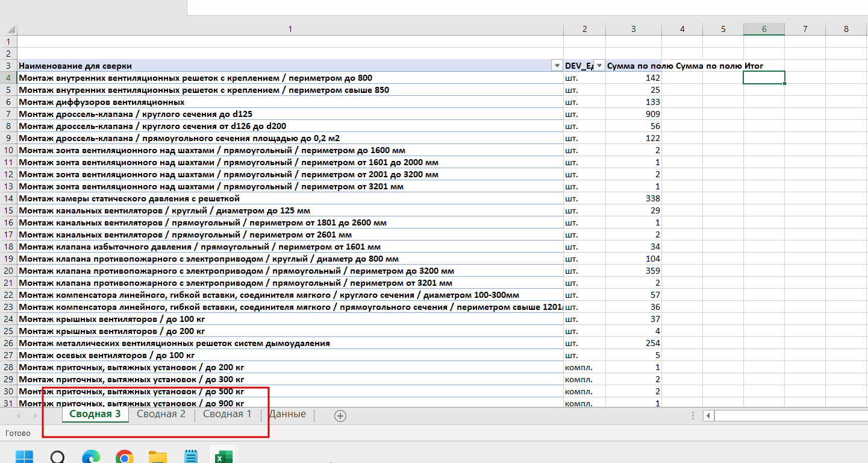Launch Google Chrome from the taskbar
The image size is (868, 463).
click(124, 458)
